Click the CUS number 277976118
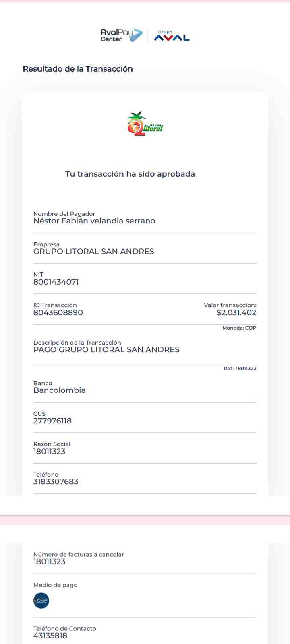The image size is (290, 644). pyautogui.click(x=52, y=421)
